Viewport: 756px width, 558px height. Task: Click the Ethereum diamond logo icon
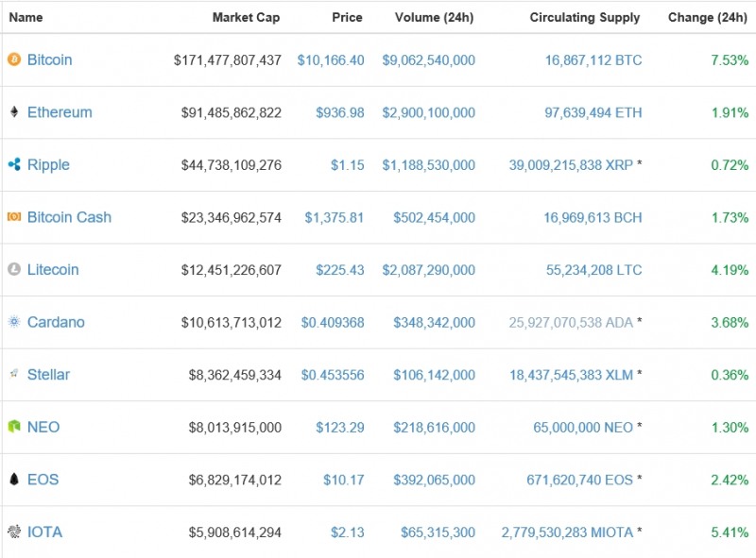tap(13, 112)
